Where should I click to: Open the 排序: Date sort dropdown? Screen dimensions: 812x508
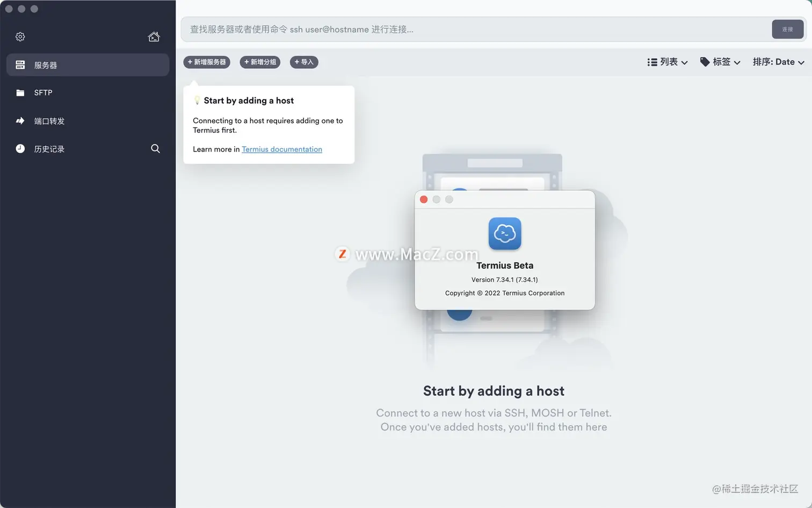tap(778, 62)
